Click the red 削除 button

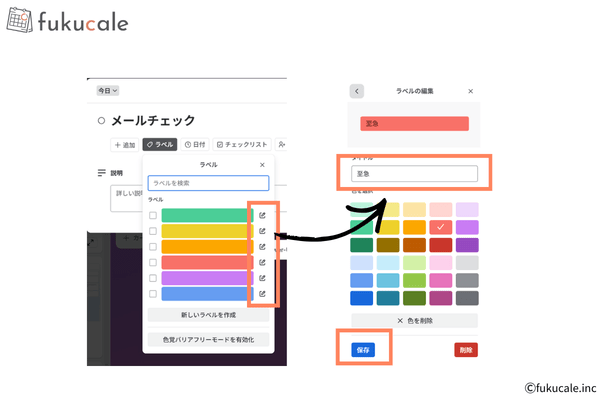coord(465,350)
